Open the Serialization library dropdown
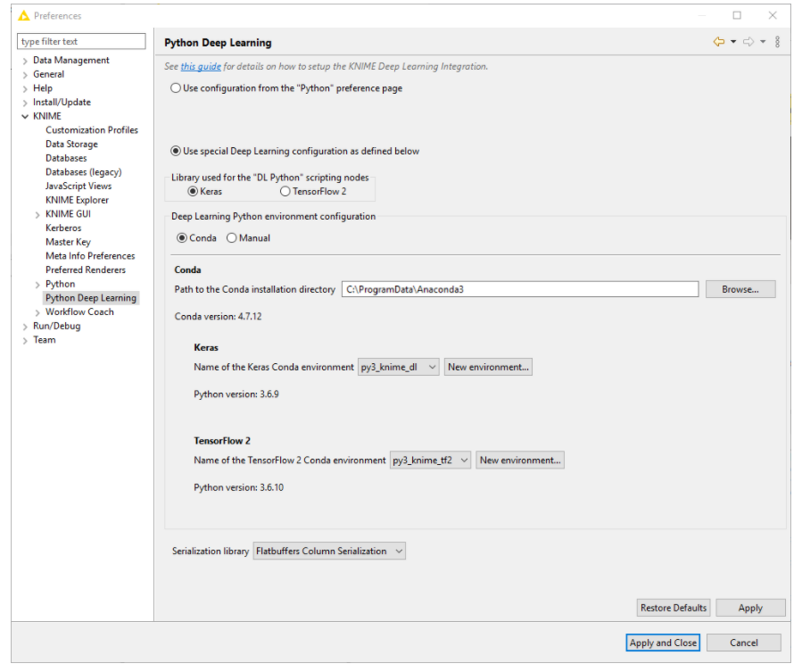802x672 pixels. tap(329, 552)
